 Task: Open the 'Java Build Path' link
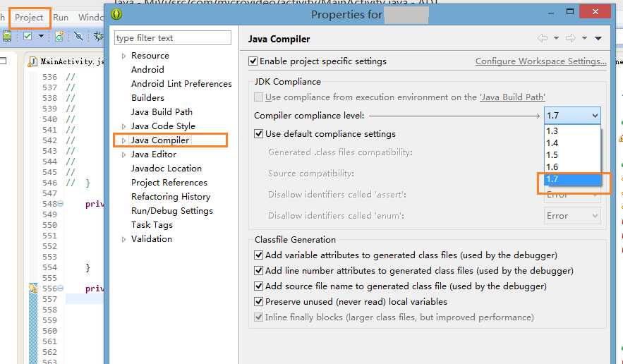(x=512, y=97)
